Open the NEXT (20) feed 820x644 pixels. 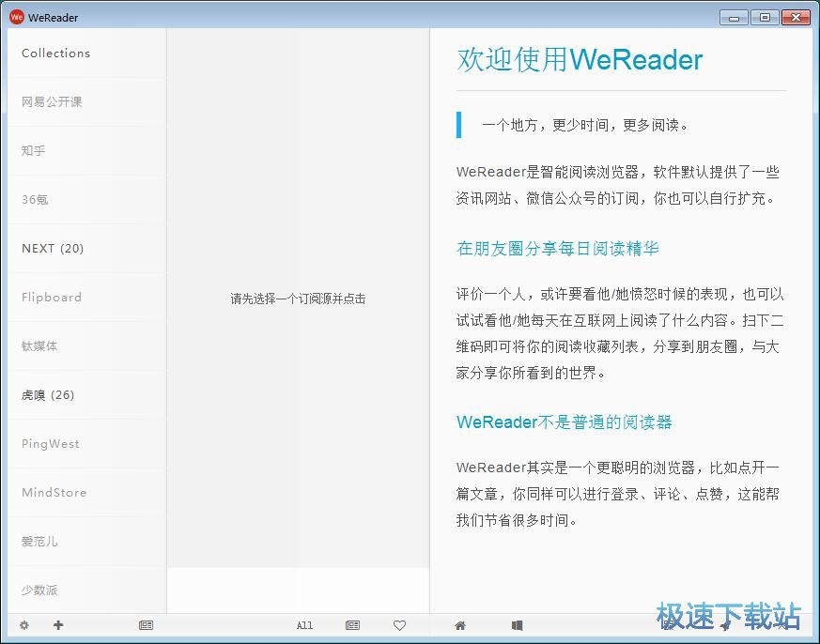[86, 248]
